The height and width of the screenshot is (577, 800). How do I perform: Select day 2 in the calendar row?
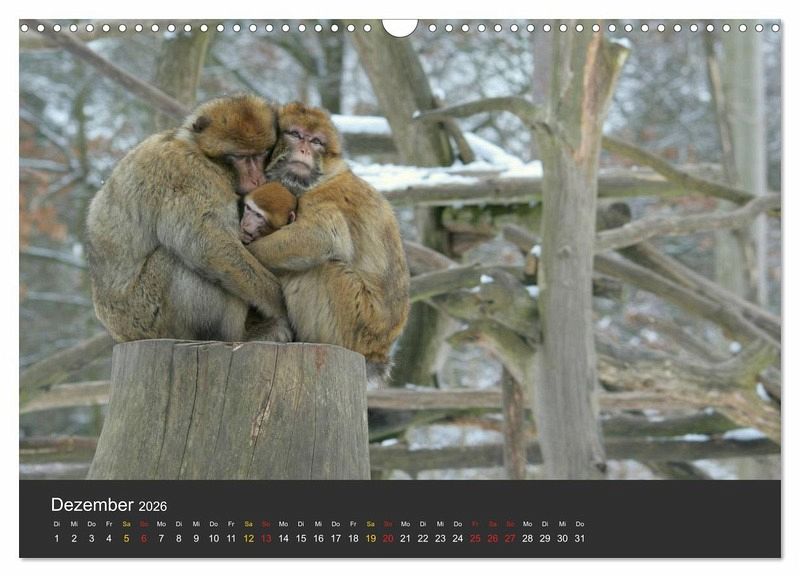point(74,538)
